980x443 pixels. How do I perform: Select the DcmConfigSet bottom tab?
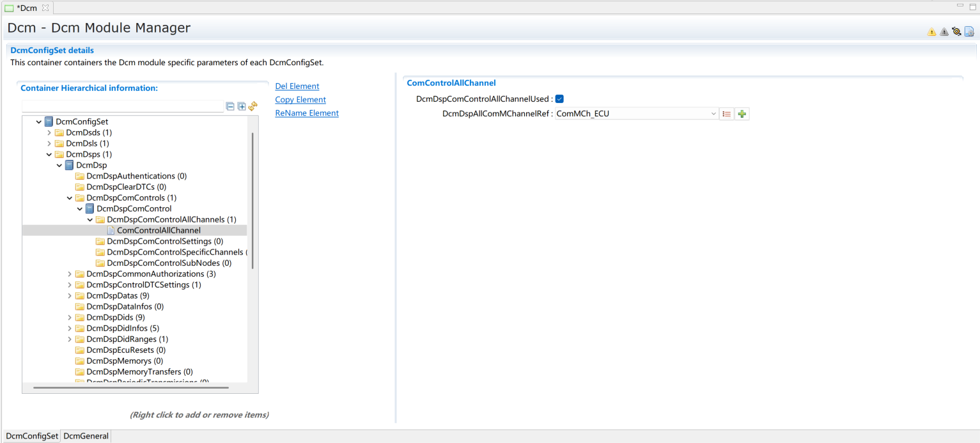(32, 436)
